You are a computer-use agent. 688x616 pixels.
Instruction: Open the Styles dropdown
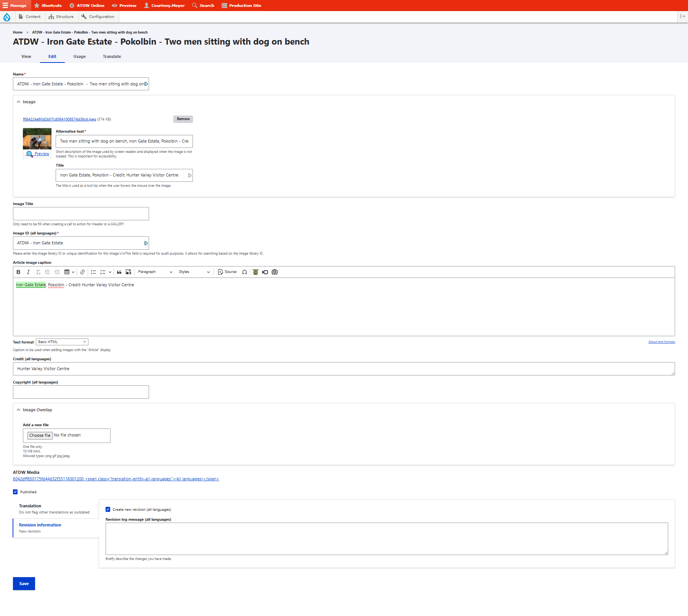tap(194, 272)
